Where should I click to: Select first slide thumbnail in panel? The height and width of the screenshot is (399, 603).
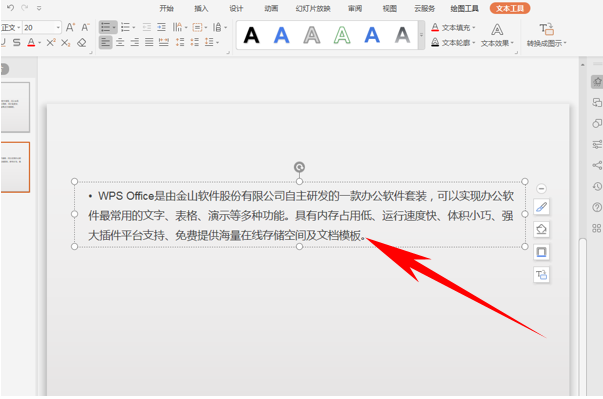15,107
